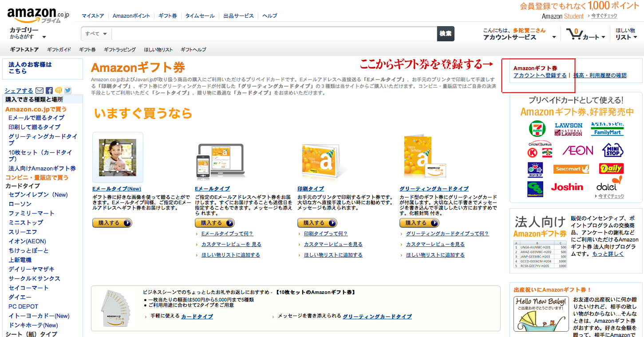Click the Three F logo
The width and height of the screenshot is (644, 337).
pyautogui.click(x=535, y=170)
